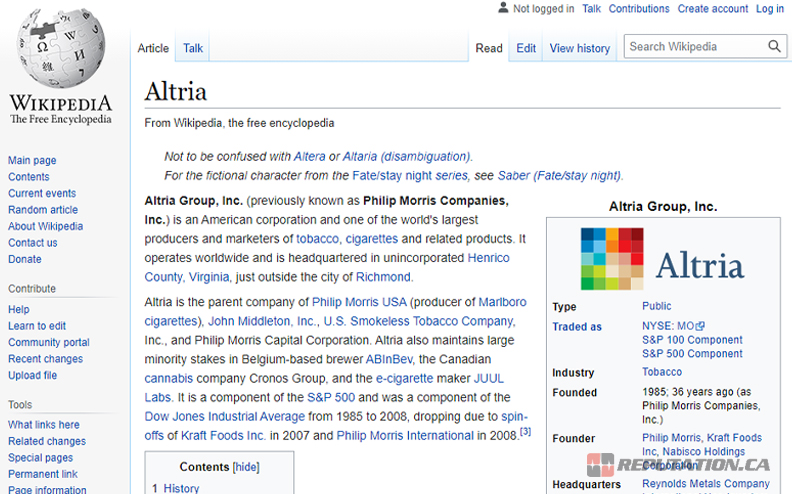Switch to the Article tab

(153, 48)
